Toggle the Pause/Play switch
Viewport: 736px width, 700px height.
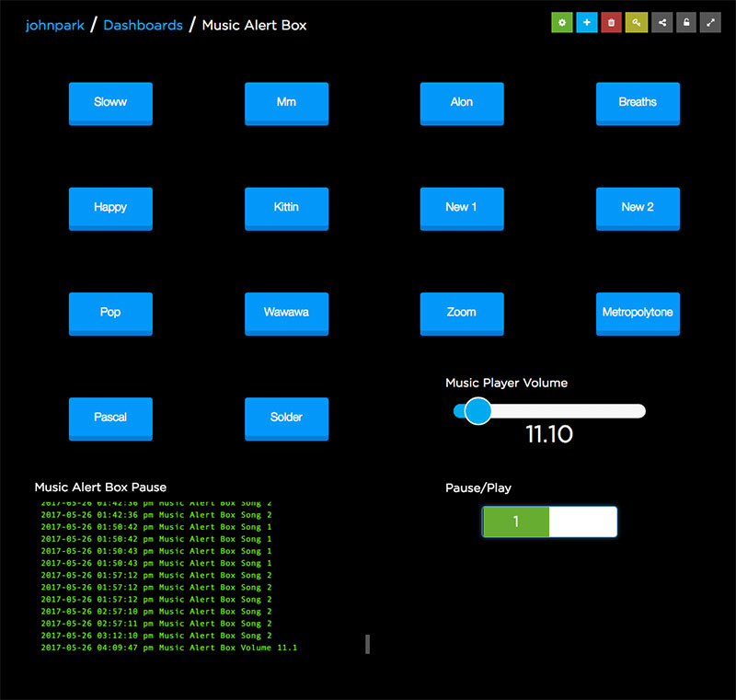pyautogui.click(x=549, y=522)
